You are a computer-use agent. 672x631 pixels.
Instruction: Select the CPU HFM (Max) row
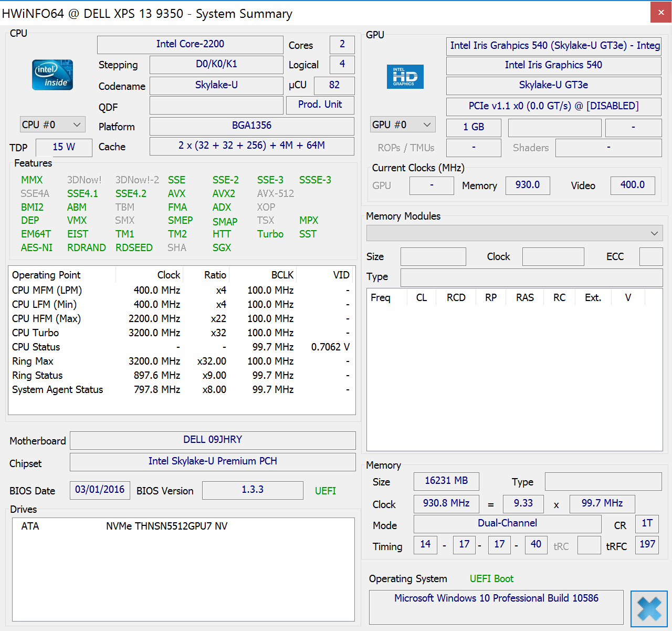click(x=181, y=318)
